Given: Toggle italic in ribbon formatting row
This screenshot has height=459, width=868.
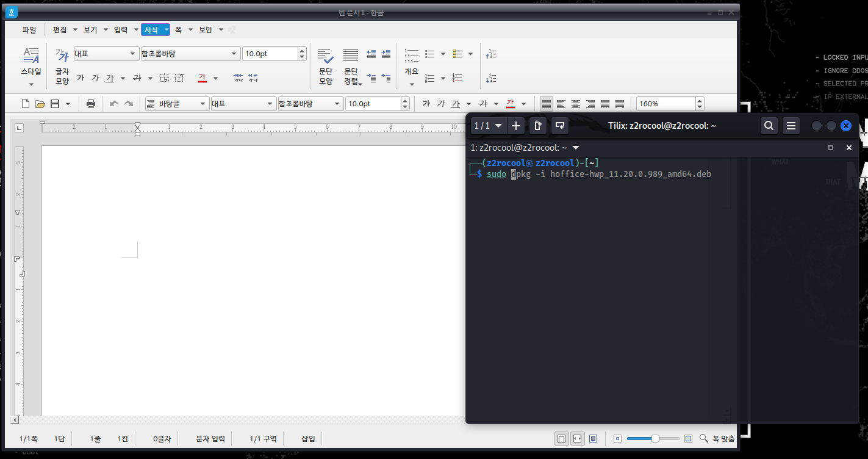Looking at the screenshot, I should pos(95,78).
